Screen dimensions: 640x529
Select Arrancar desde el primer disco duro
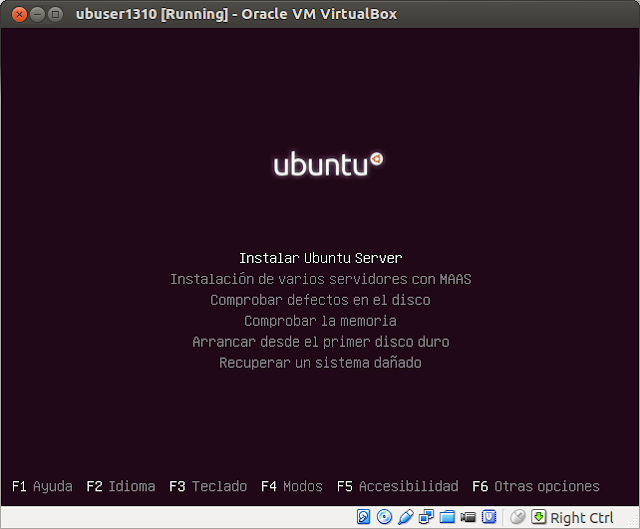point(320,342)
